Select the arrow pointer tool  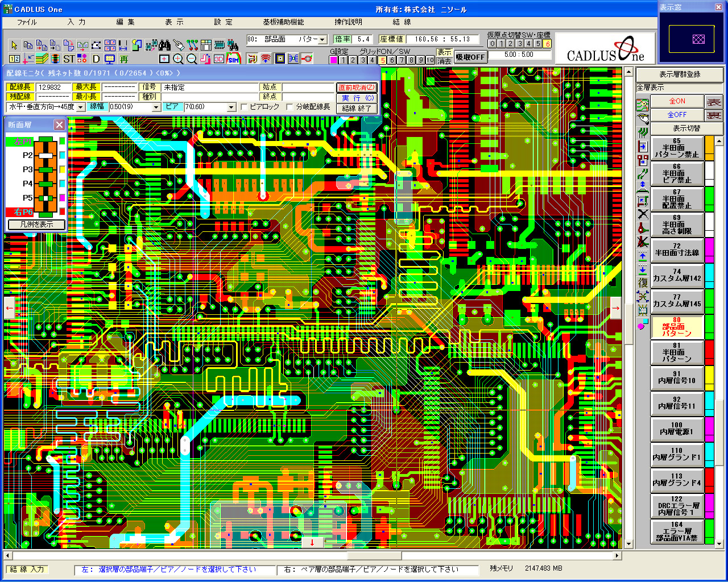[14, 45]
